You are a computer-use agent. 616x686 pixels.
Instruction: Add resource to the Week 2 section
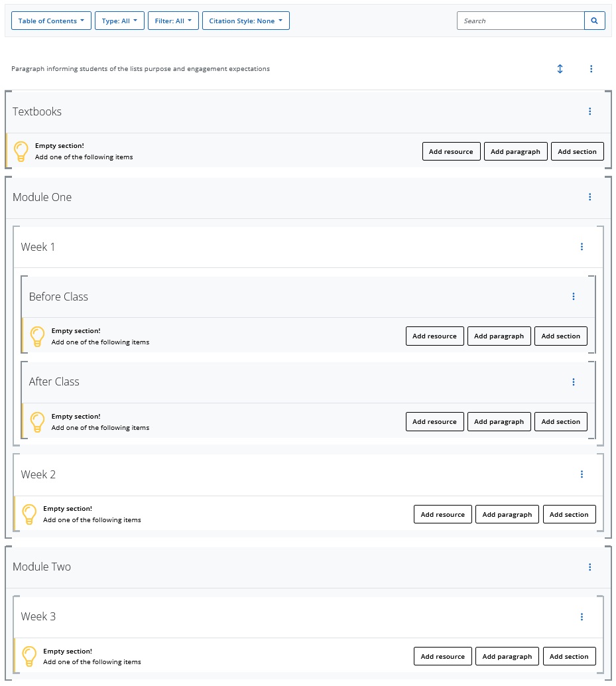click(443, 515)
